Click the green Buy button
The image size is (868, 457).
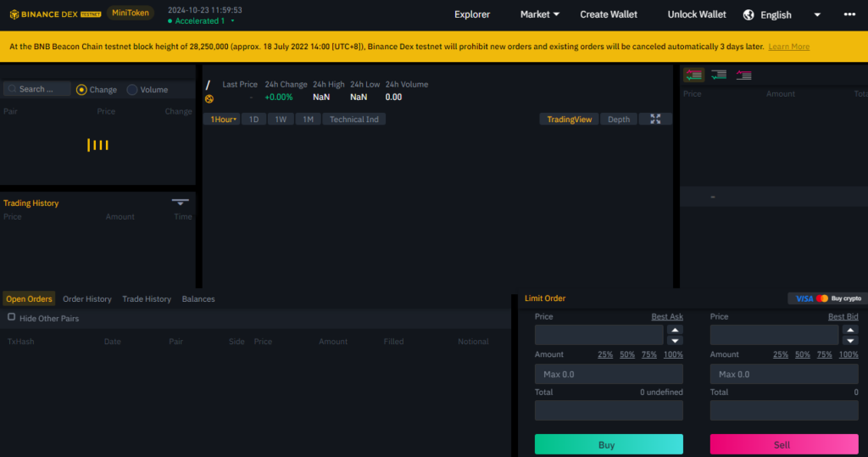click(x=609, y=444)
